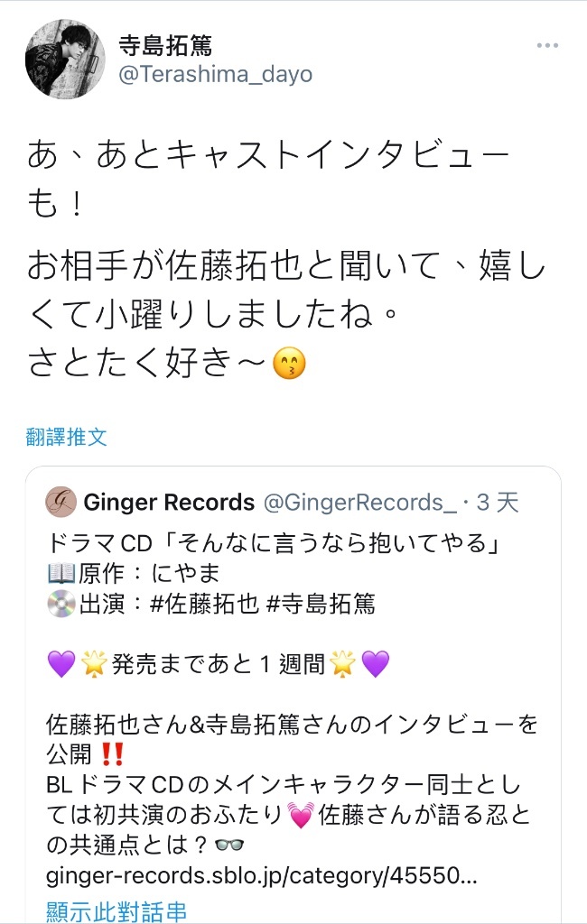
Task: Open the Ginger Records avatar icon
Action: point(61,502)
